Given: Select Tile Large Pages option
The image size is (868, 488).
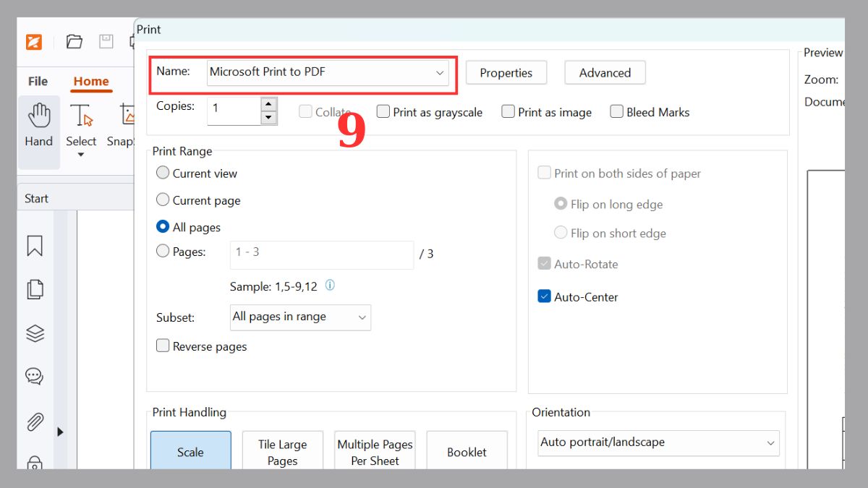Looking at the screenshot, I should 283,450.
